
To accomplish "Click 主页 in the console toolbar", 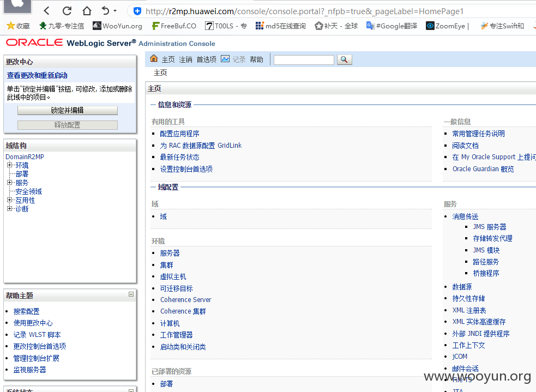I will (168, 59).
